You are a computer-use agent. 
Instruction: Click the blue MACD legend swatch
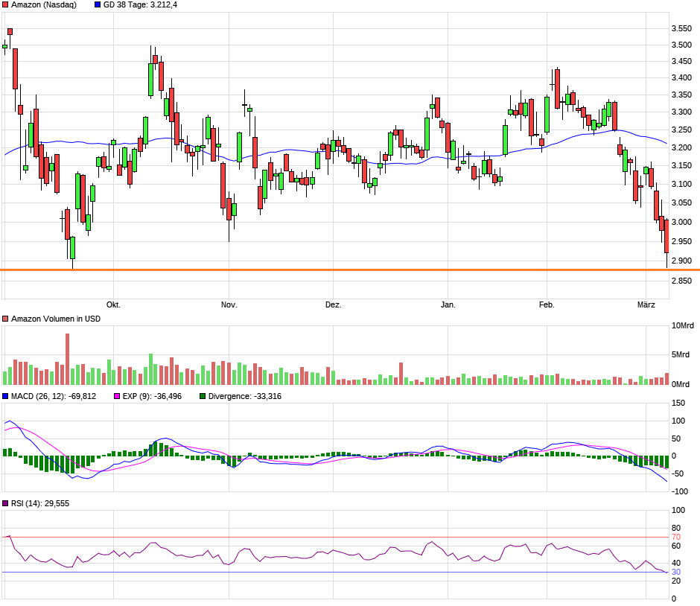pos(5,396)
